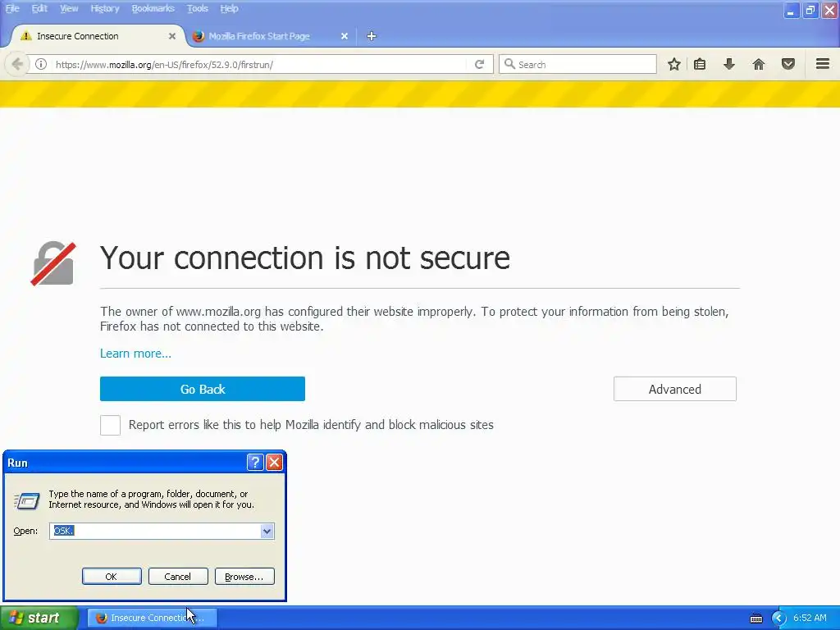Viewport: 840px width, 630px height.
Task: Open the Tools menu
Action: (x=197, y=8)
